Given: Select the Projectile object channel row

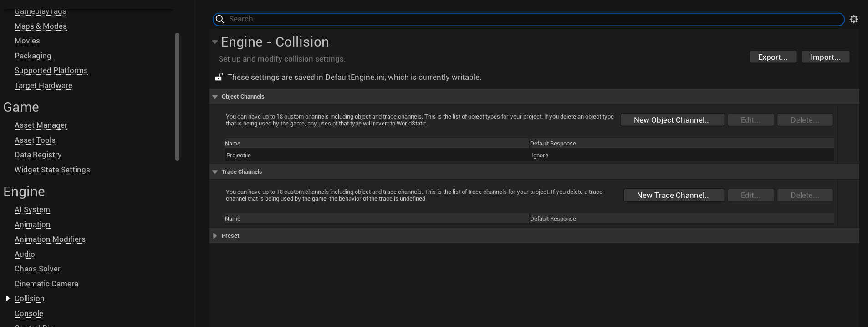Looking at the screenshot, I should 376,156.
